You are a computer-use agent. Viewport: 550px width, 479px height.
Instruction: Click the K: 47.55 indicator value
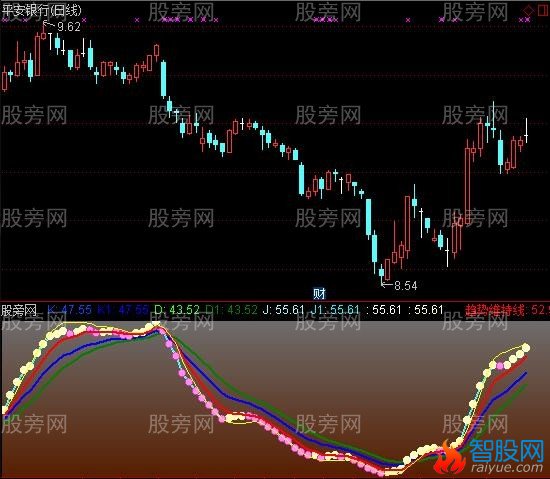click(69, 310)
